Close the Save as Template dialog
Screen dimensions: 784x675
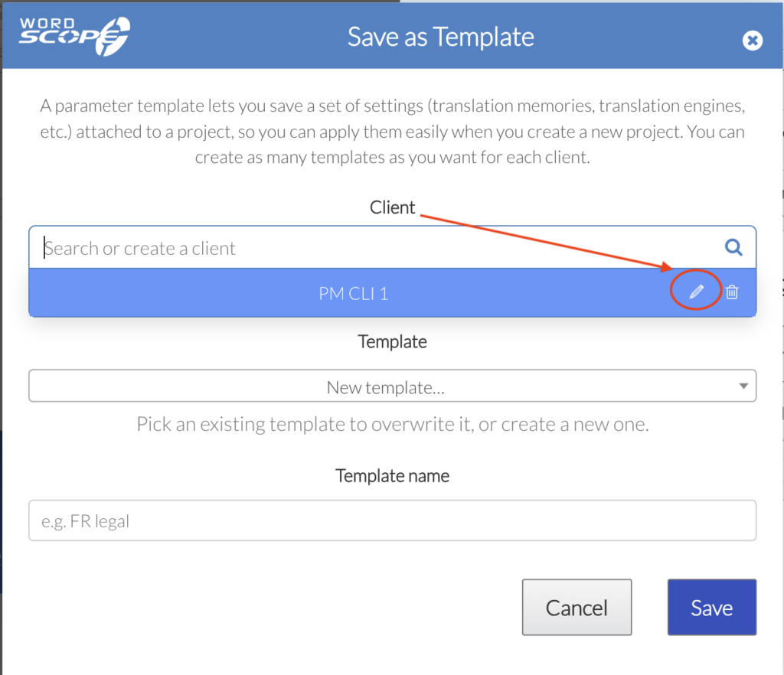752,41
